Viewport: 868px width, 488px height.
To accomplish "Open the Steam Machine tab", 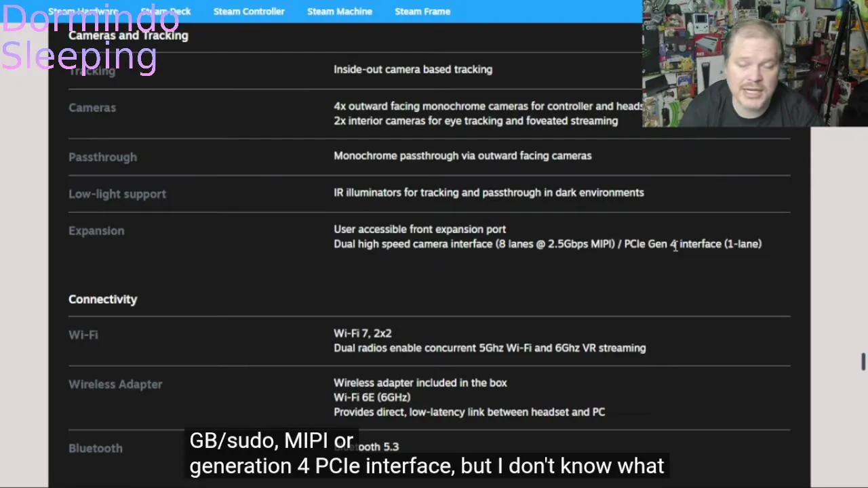I will tap(339, 12).
